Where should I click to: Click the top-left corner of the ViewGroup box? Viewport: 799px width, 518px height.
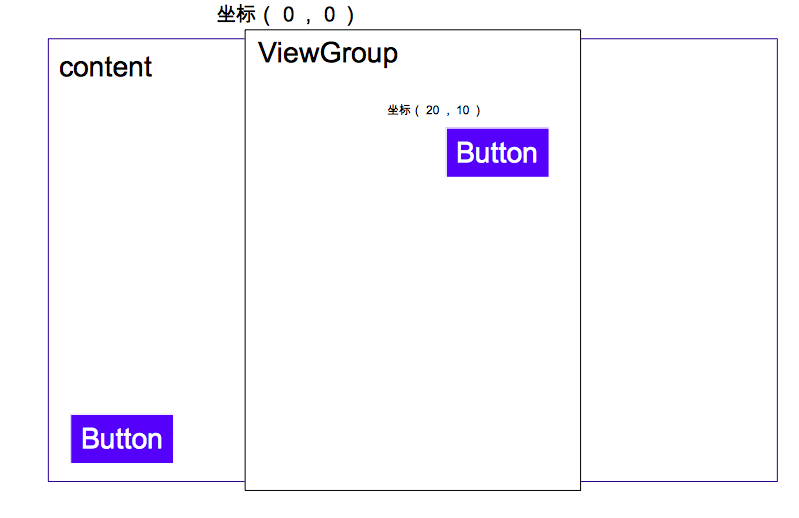click(x=245, y=30)
